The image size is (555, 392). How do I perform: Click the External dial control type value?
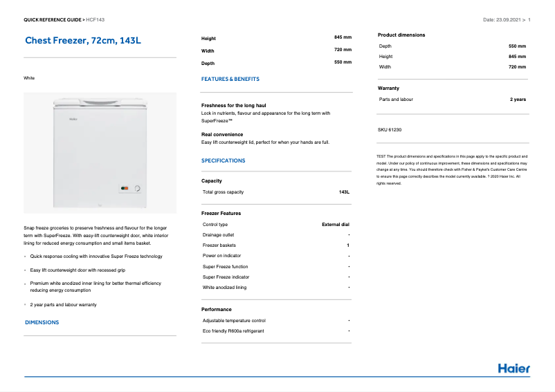(336, 225)
